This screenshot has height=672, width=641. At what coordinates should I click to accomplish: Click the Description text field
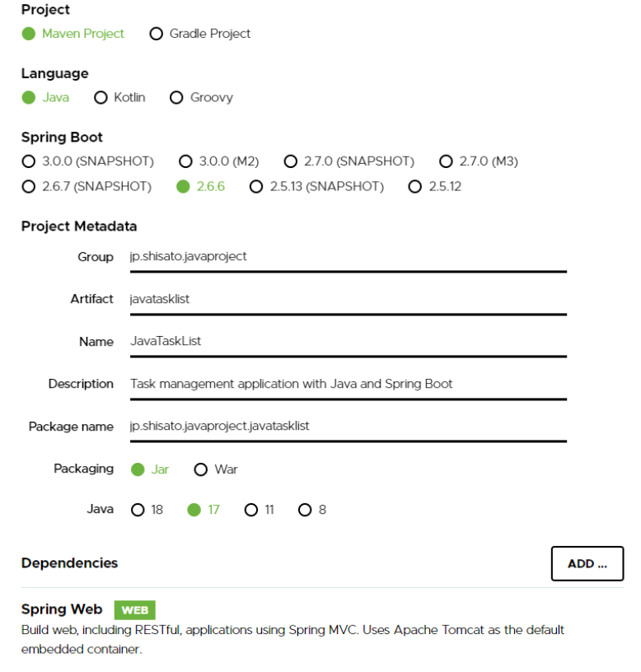tap(346, 384)
